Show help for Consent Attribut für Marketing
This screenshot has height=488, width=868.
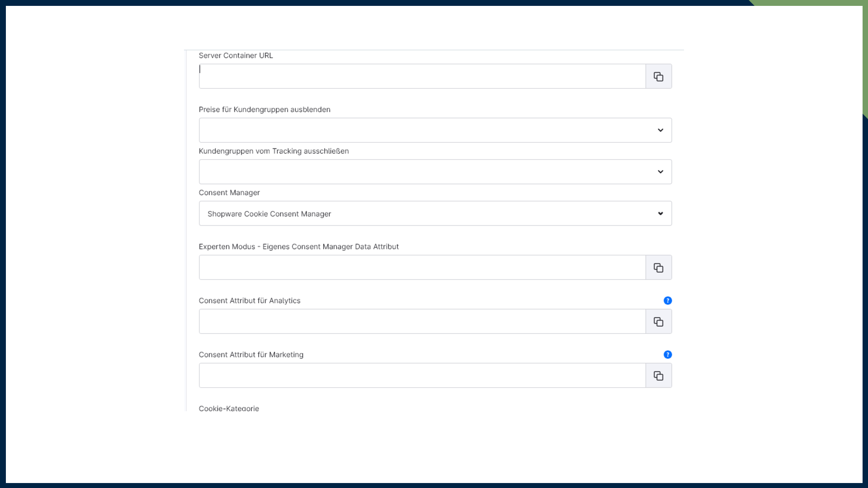[667, 355]
